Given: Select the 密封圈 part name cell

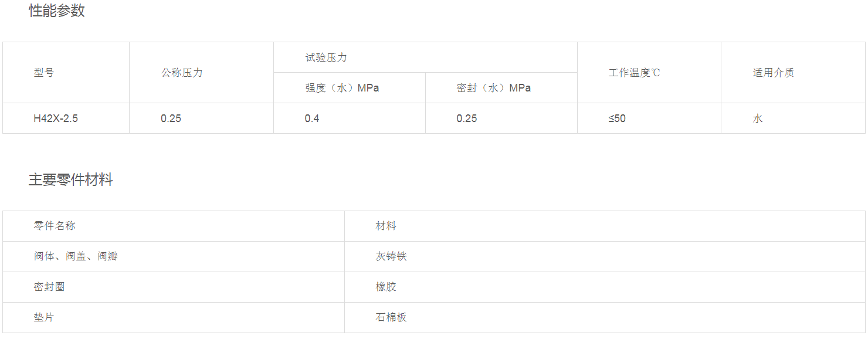Looking at the screenshot, I should click(x=49, y=287).
